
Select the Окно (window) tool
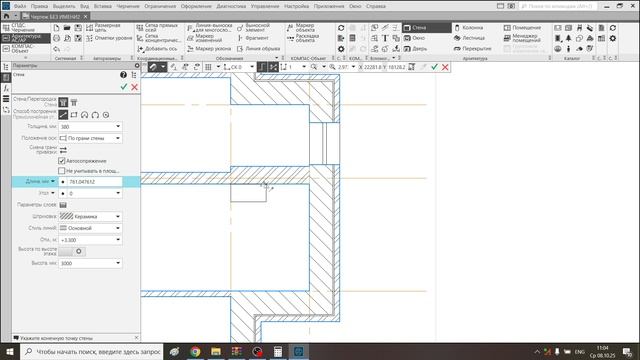click(414, 38)
